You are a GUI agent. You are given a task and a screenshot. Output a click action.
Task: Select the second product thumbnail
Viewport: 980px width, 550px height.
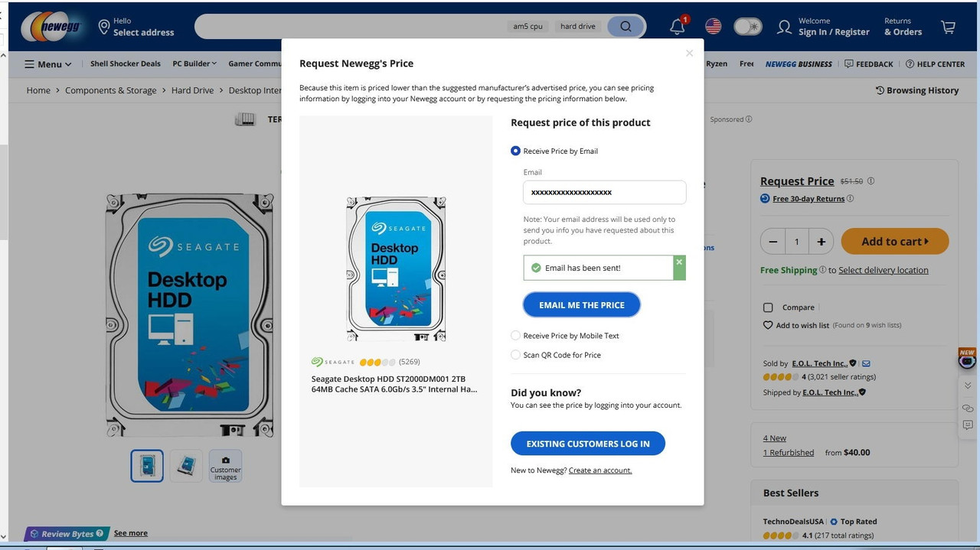click(186, 466)
